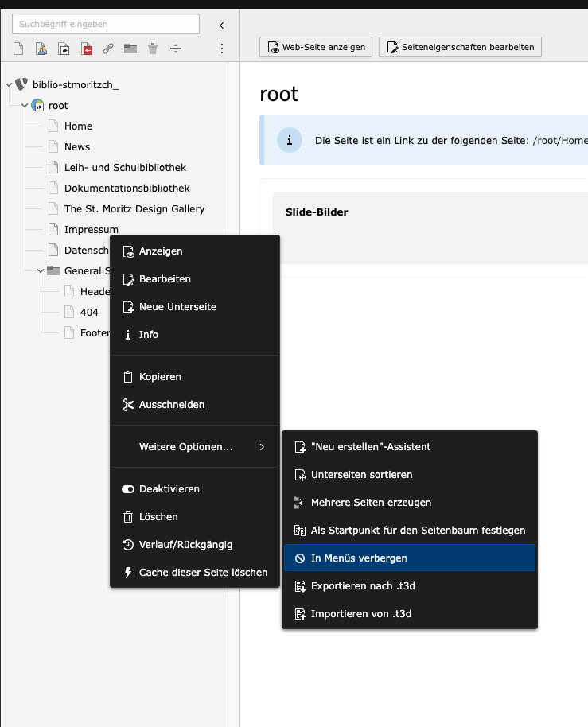Click the red mount point page icon
This screenshot has height=727, width=588.
[86, 49]
